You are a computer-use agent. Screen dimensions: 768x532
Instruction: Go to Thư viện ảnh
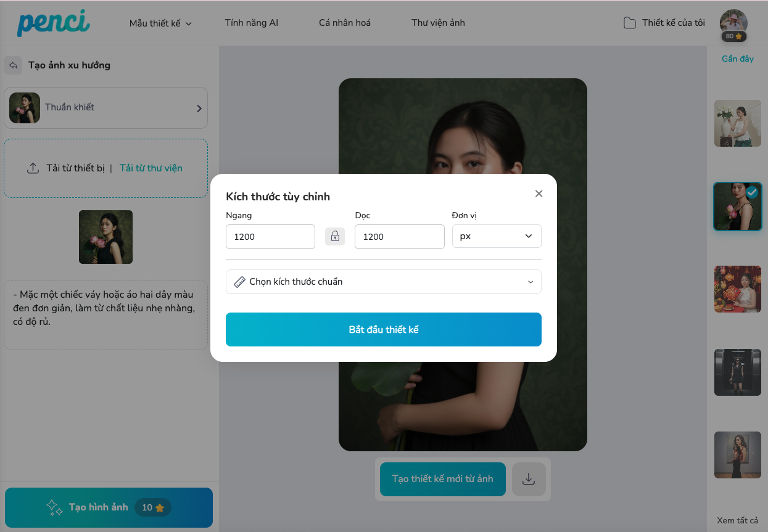coord(438,23)
